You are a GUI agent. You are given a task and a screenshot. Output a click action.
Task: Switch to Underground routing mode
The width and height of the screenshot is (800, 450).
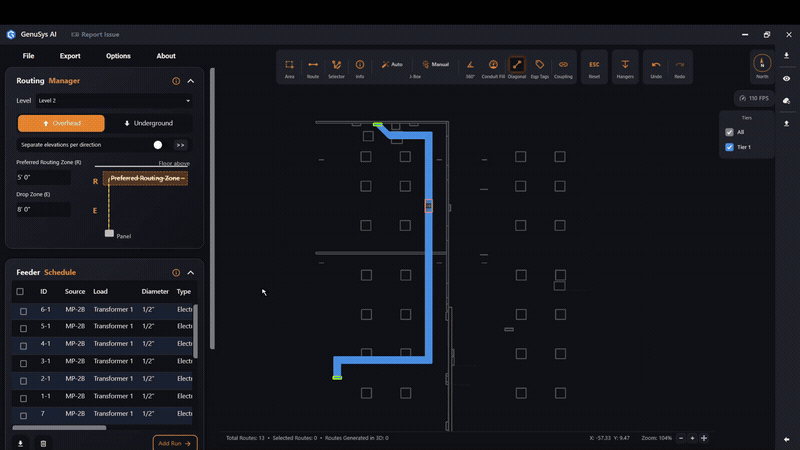pyautogui.click(x=148, y=123)
